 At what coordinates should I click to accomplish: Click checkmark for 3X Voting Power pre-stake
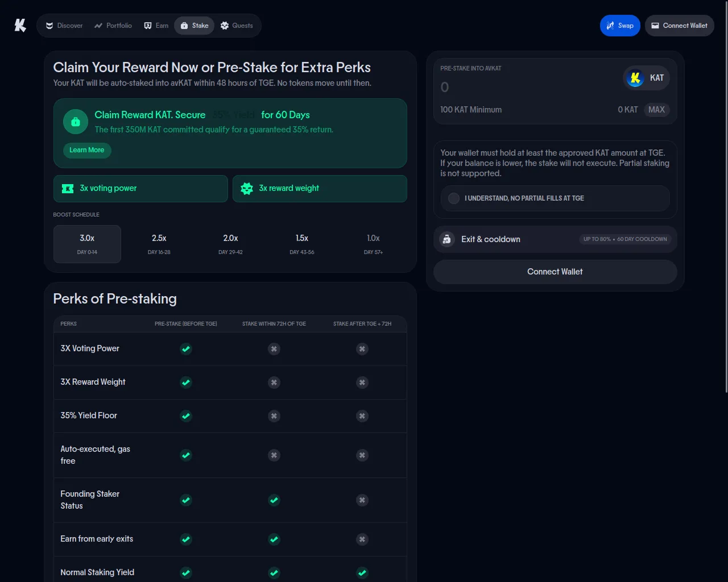pyautogui.click(x=186, y=349)
